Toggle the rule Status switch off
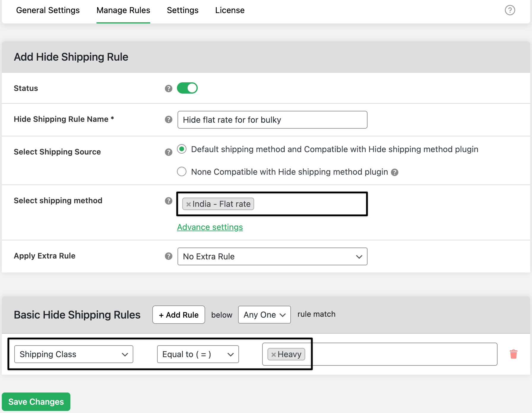The width and height of the screenshot is (532, 413). pos(187,88)
